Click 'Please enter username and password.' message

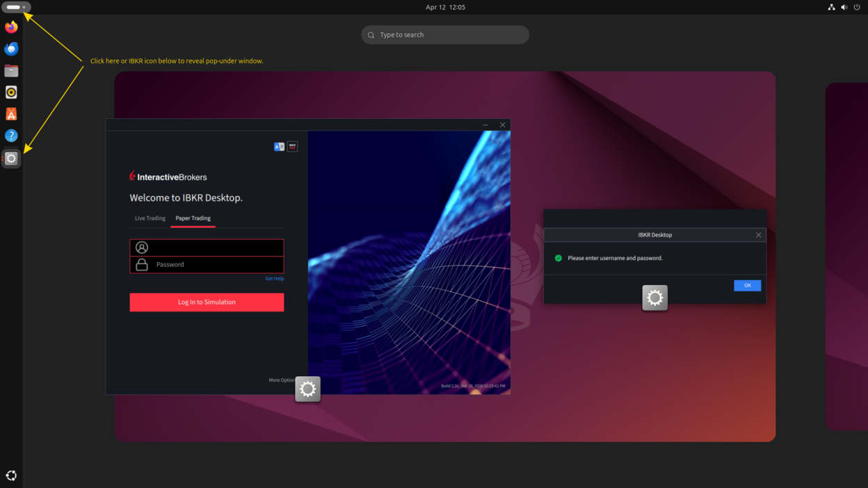[x=615, y=258]
